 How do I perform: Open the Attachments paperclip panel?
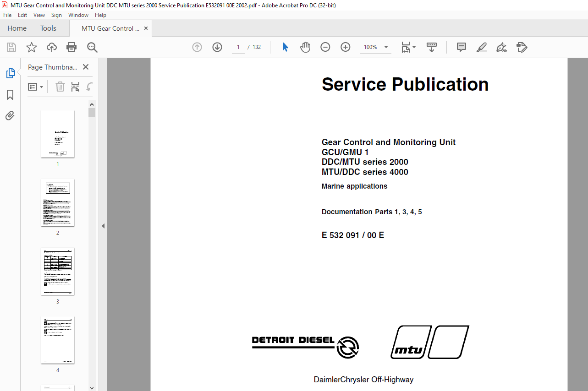10,115
